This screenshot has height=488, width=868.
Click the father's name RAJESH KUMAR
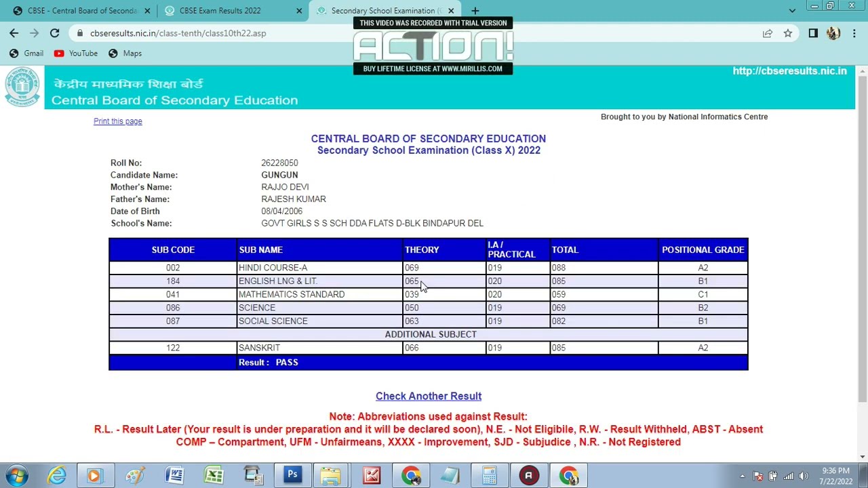294,199
